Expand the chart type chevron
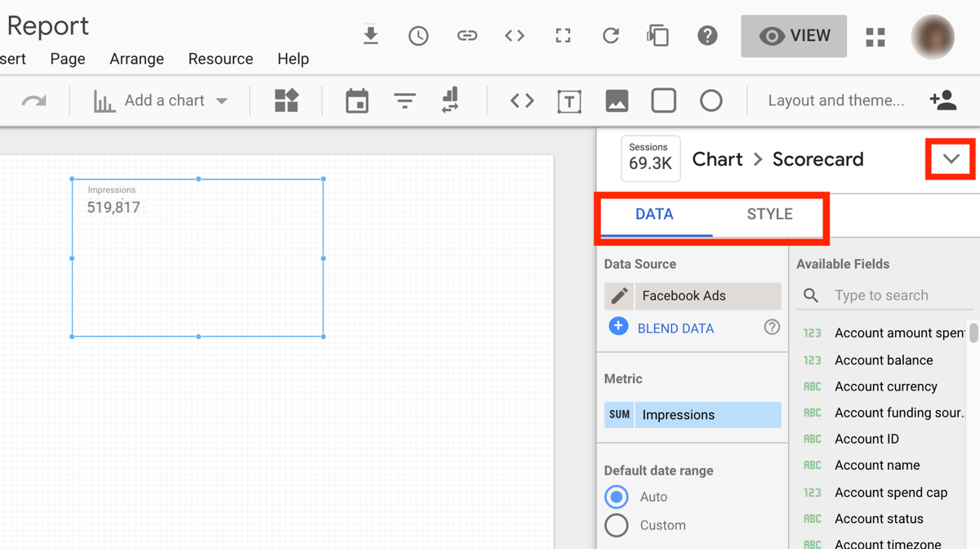Screen dimensions: 980x549 point(951,159)
